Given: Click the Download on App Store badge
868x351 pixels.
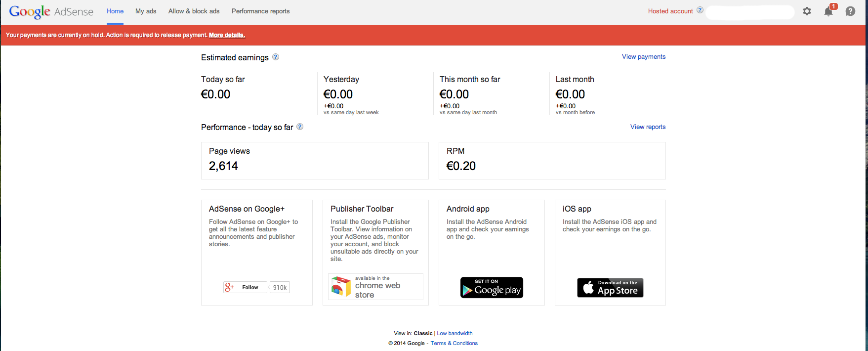Looking at the screenshot, I should (610, 287).
